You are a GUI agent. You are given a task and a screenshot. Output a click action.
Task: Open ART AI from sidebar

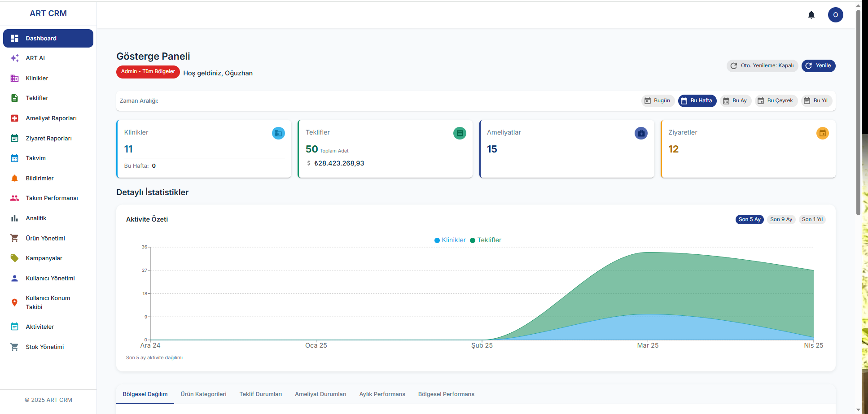[35, 58]
